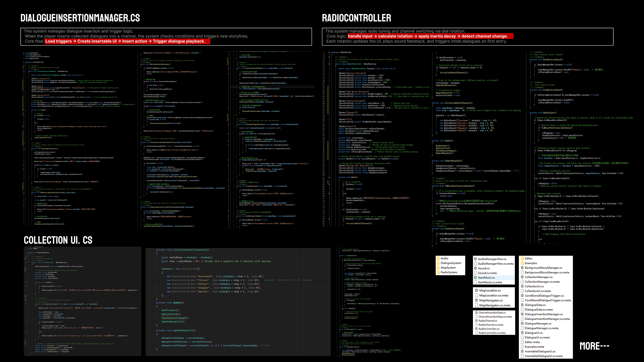Click the MapNavigator.cs script file icon
644x362 pixels.
tap(476, 300)
